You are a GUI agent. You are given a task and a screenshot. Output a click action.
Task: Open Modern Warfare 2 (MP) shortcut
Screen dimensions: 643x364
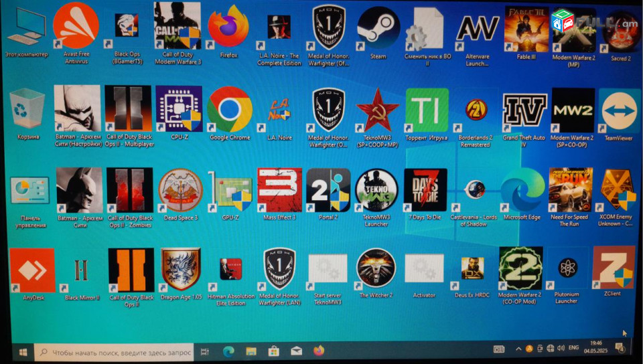click(574, 30)
